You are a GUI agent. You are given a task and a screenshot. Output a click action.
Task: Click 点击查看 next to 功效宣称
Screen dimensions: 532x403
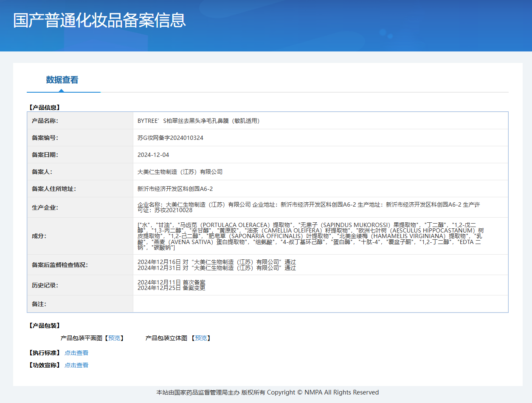(x=76, y=365)
